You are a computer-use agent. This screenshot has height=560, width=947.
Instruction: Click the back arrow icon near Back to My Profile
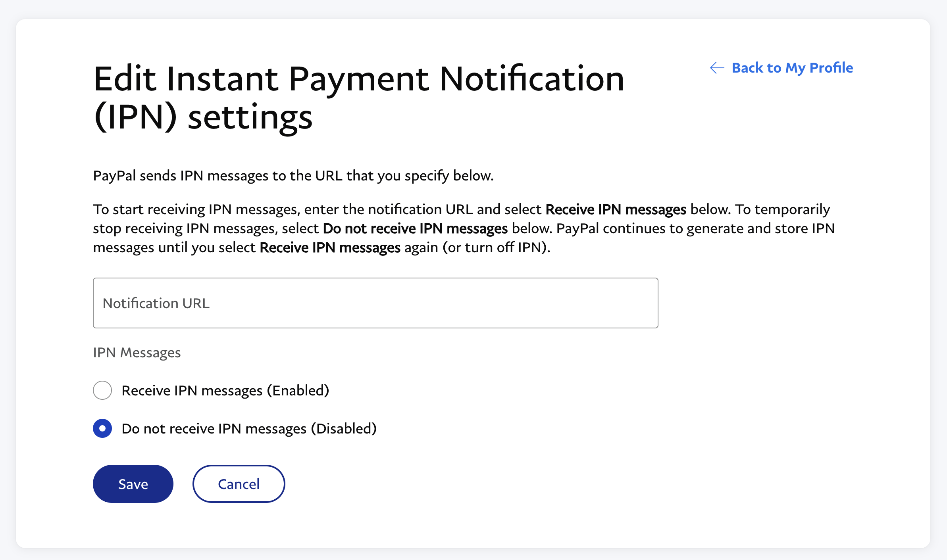click(x=716, y=68)
